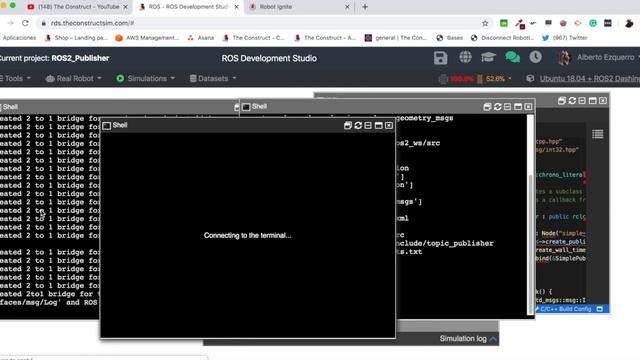Click Alberto Ezquerro's profile avatar
This screenshot has width=640, height=360.
tap(564, 58)
